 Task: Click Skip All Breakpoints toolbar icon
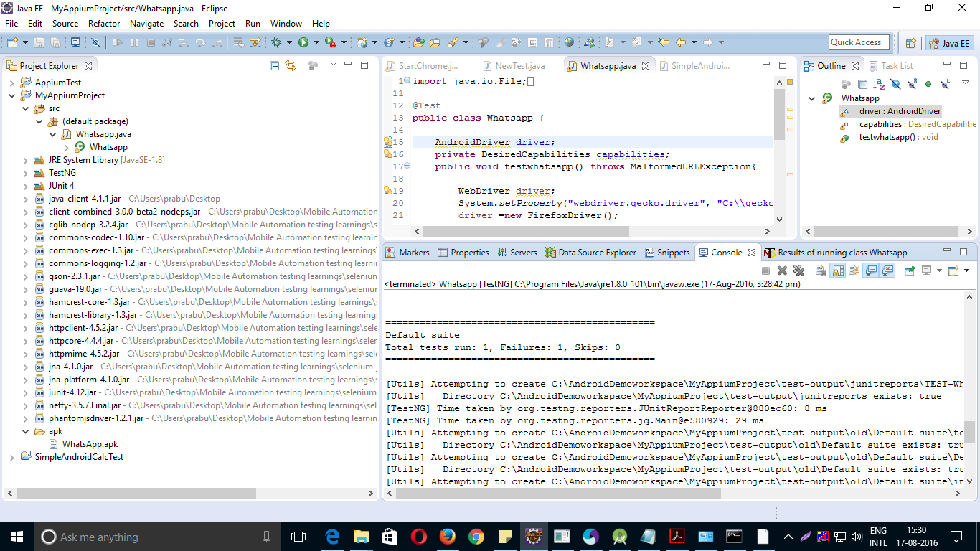(x=95, y=43)
